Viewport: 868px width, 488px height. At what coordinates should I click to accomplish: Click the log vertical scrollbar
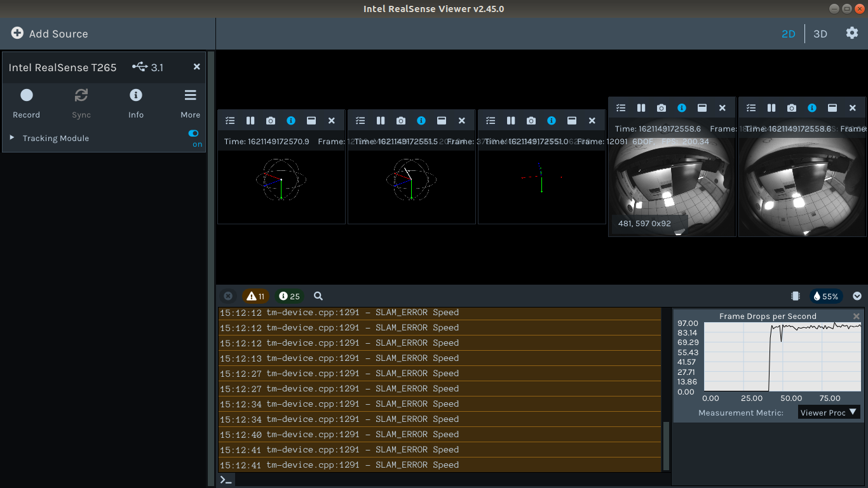click(666, 445)
